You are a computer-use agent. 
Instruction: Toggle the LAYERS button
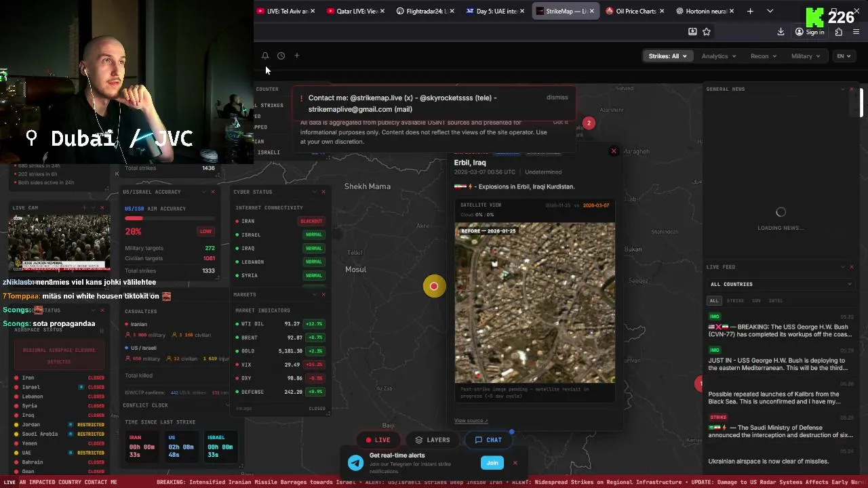point(433,440)
